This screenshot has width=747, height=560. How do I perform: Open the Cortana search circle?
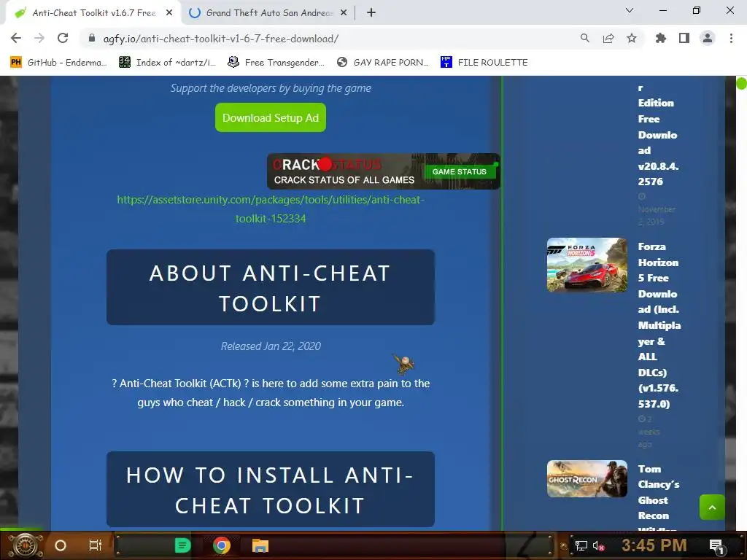61,545
